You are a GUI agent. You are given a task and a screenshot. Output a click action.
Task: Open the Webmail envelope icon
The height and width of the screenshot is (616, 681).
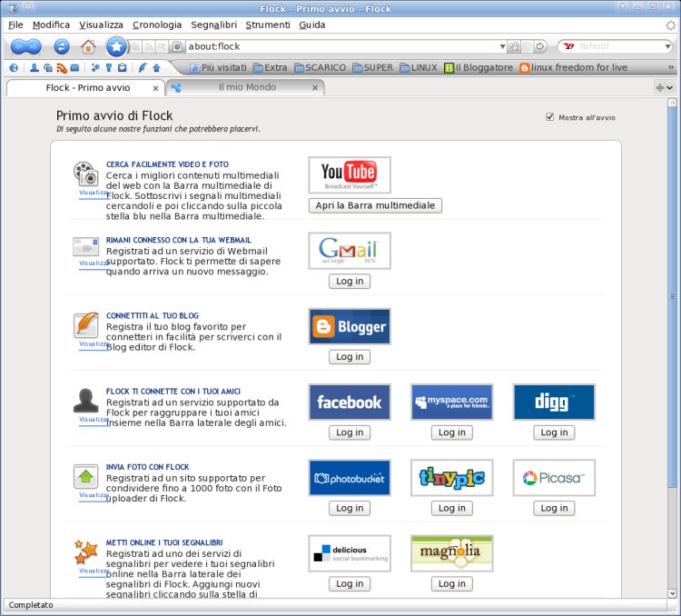pos(75,68)
